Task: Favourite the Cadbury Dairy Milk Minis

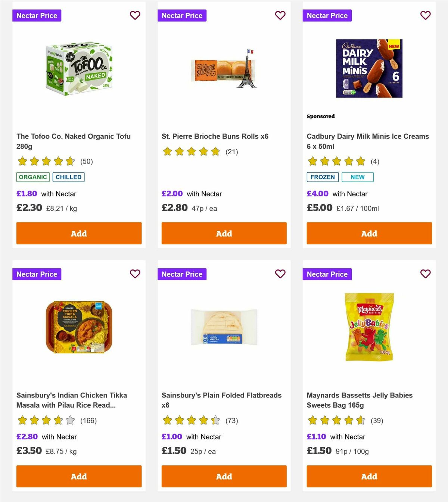Action: [425, 15]
